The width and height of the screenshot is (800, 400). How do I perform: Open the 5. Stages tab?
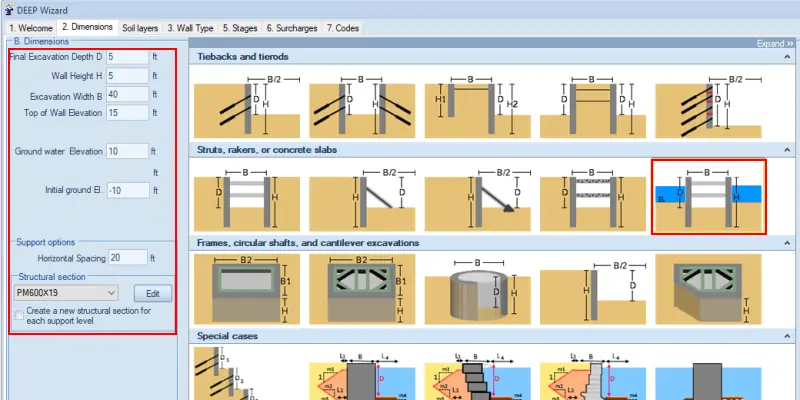(240, 28)
